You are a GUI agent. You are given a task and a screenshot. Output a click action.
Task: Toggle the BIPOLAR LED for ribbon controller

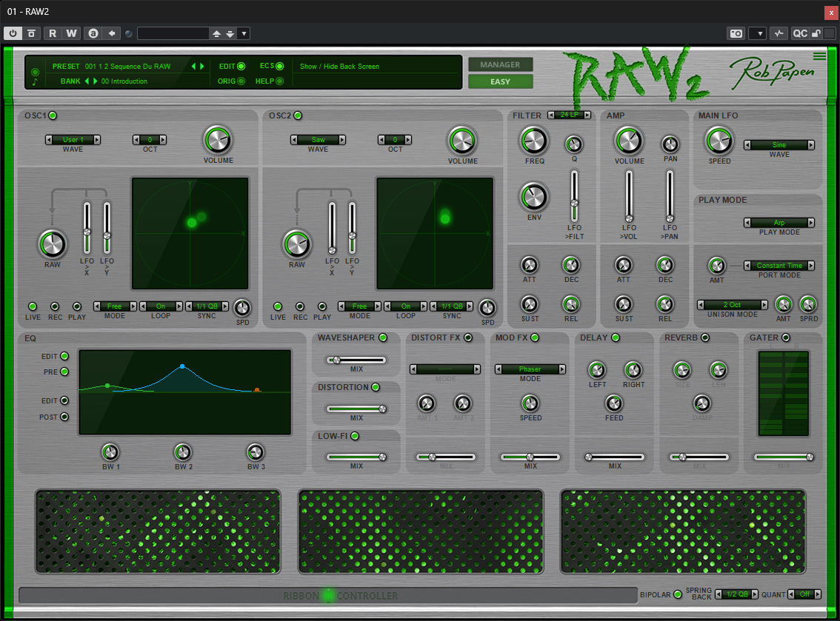point(678,594)
